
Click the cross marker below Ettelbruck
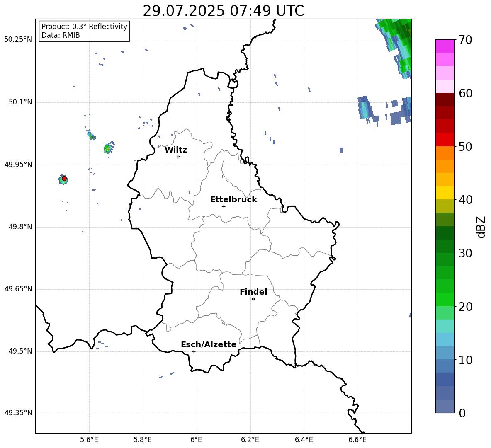(x=224, y=206)
